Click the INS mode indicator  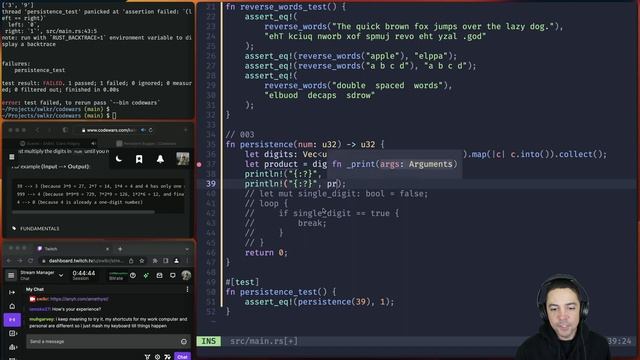209,341
